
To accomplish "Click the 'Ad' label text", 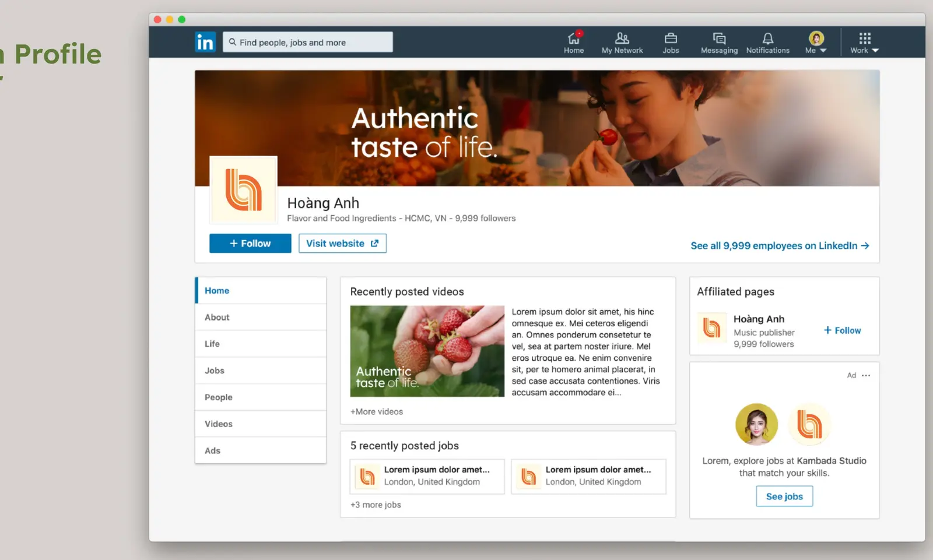I will pyautogui.click(x=851, y=375).
